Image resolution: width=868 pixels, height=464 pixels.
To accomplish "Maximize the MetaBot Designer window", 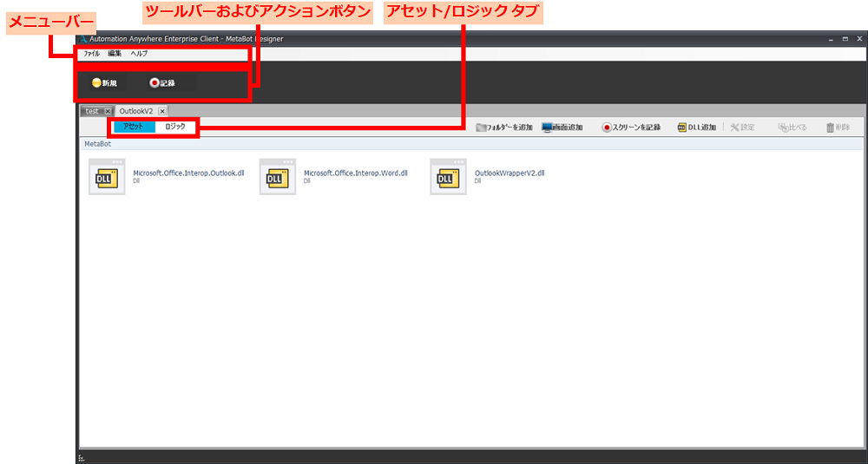I will (845, 39).
